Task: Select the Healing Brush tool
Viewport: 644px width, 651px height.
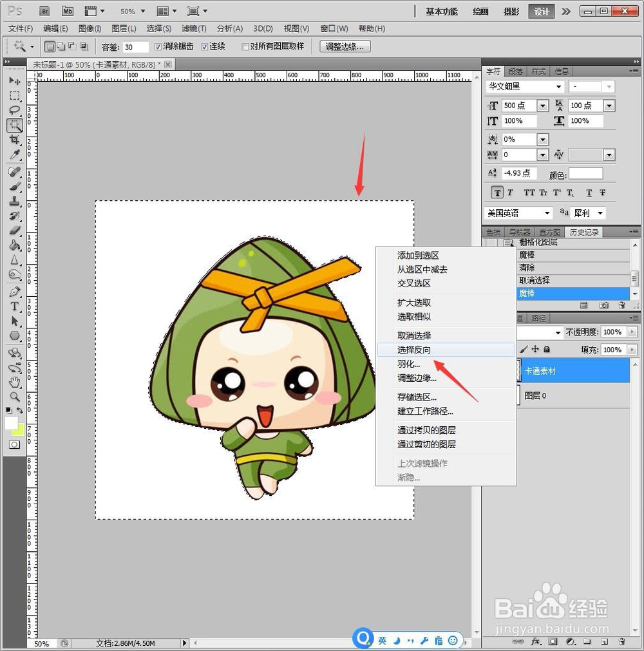Action: (15, 171)
